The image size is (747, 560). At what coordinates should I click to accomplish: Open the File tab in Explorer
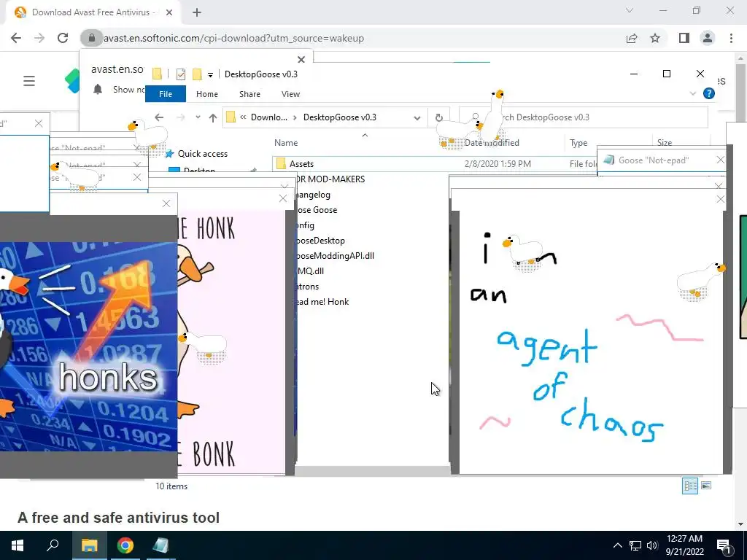point(166,94)
